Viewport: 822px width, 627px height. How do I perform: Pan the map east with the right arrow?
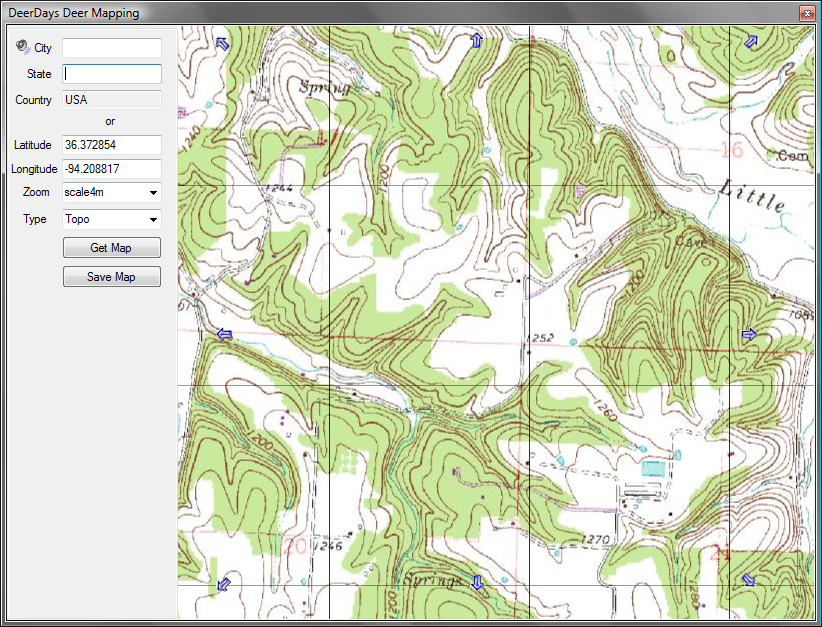click(x=749, y=334)
